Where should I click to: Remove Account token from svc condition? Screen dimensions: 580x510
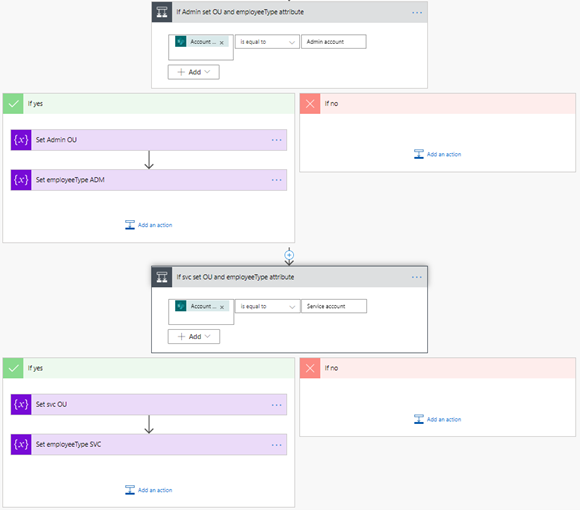coord(222,307)
